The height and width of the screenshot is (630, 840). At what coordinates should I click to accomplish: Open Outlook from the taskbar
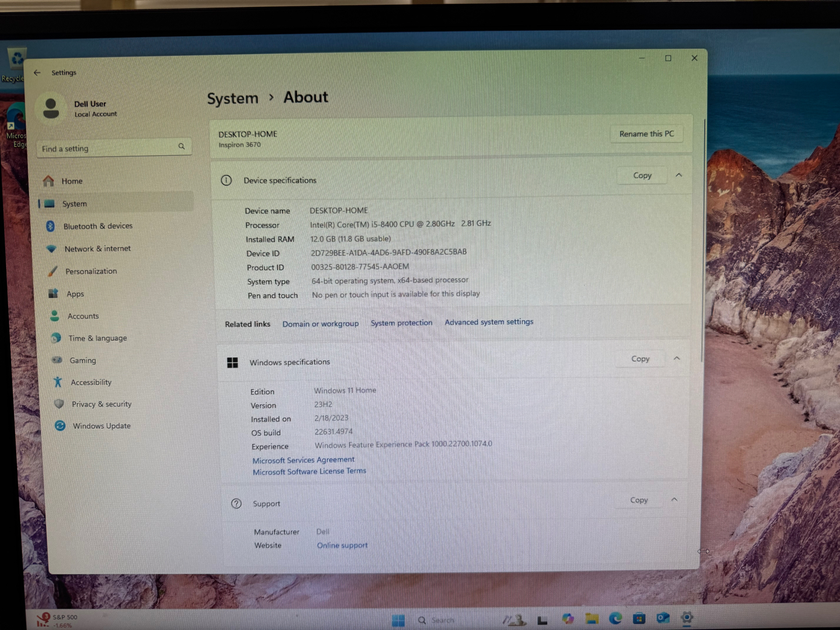(x=663, y=618)
